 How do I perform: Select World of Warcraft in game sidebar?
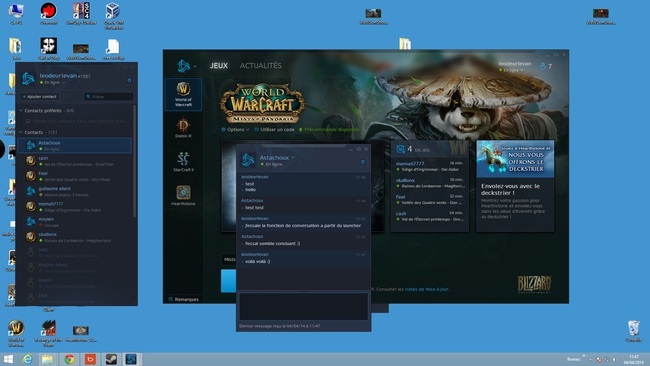(183, 95)
